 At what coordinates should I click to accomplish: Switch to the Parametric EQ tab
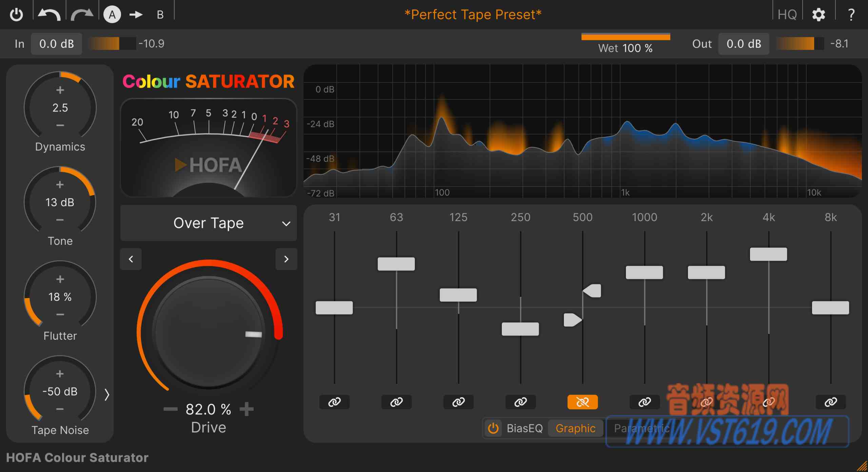pos(641,428)
